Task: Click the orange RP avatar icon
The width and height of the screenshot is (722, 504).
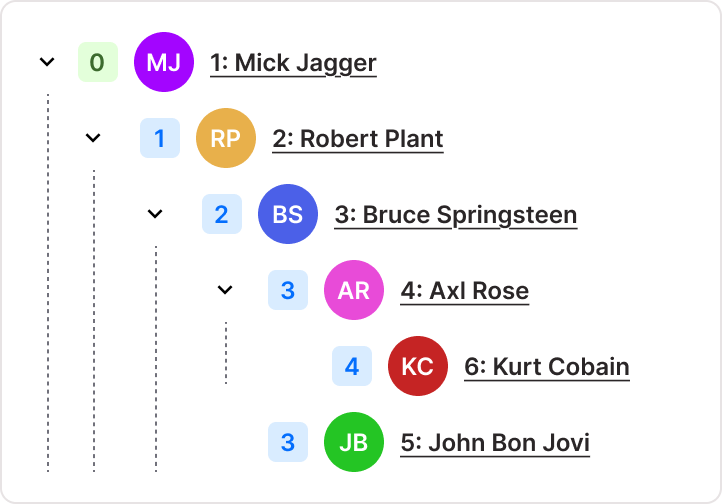Action: click(226, 138)
